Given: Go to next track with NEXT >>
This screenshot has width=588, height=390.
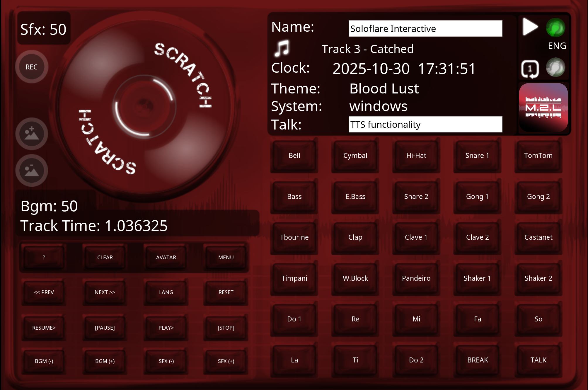Looking at the screenshot, I should (105, 292).
